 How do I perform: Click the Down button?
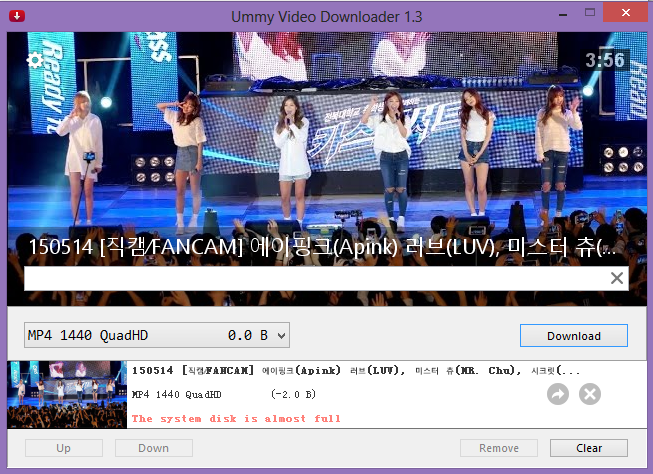pyautogui.click(x=153, y=448)
